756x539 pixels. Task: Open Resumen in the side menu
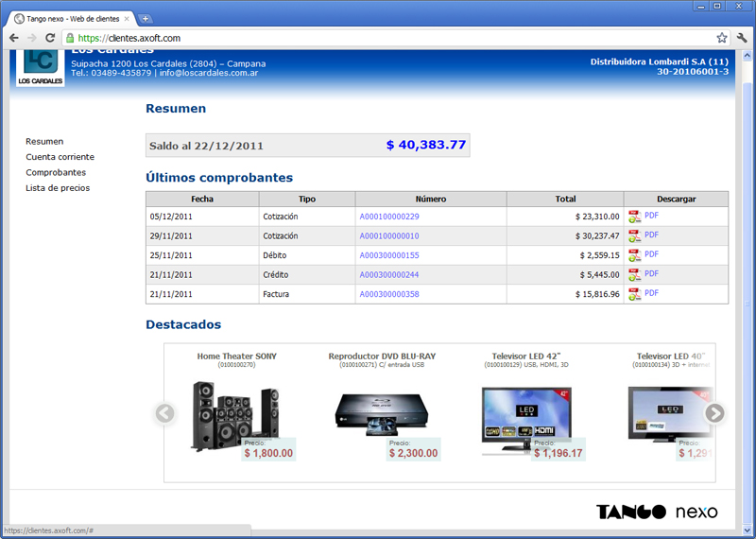point(44,142)
